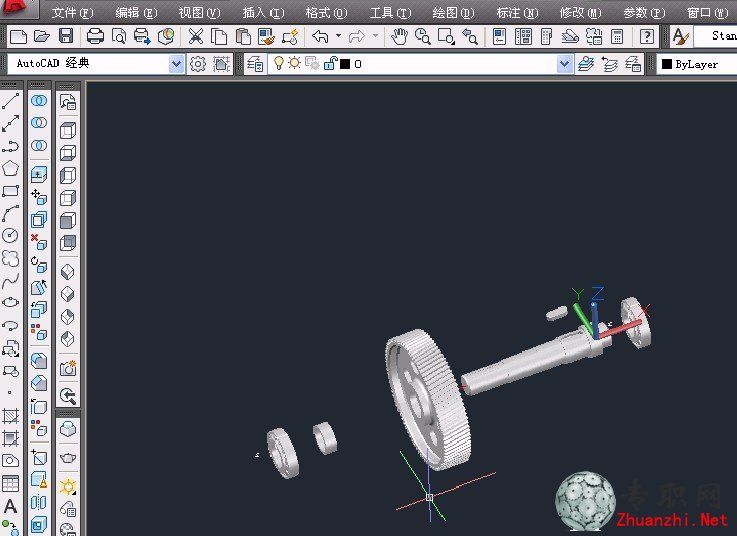
Task: Select the Rectangle draw tool
Action: tap(10, 191)
